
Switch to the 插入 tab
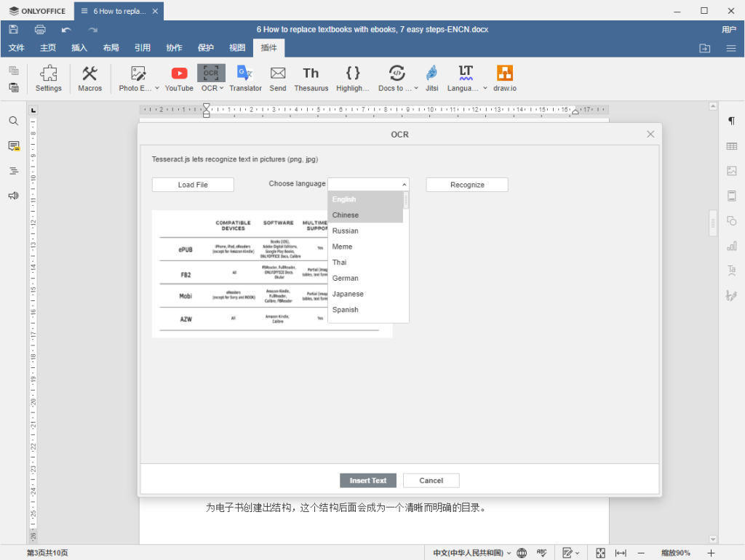point(79,48)
